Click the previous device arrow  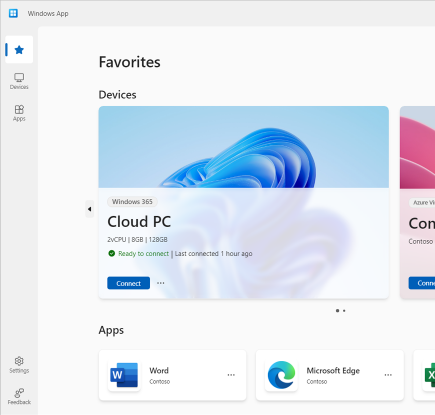tap(89, 209)
